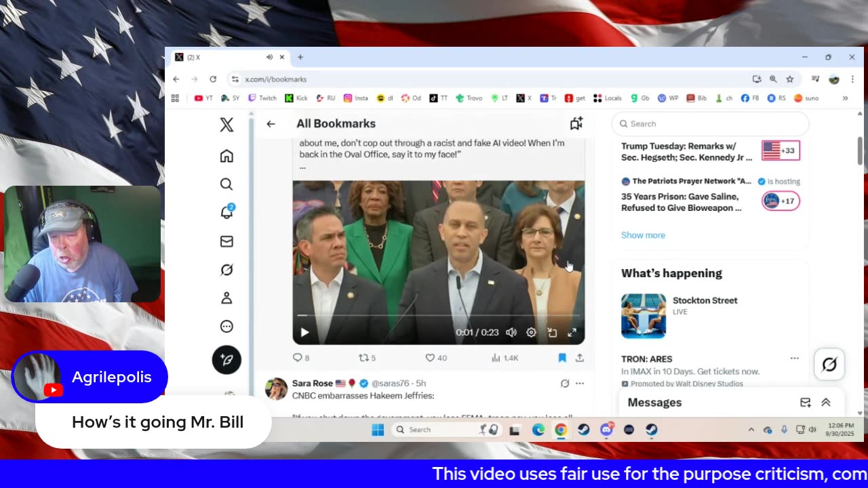Mute the video volume icon
Image resolution: width=868 pixels, height=488 pixels.
click(511, 332)
